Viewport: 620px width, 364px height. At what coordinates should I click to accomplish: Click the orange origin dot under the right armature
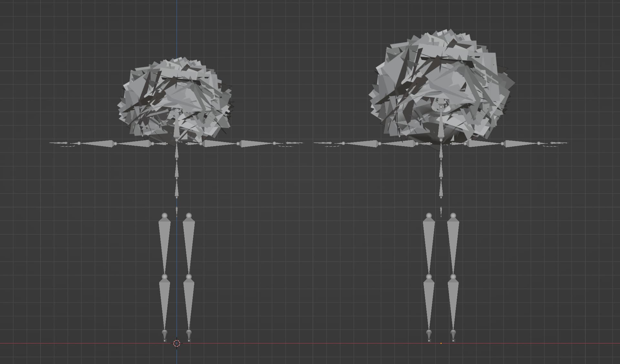[441, 343]
